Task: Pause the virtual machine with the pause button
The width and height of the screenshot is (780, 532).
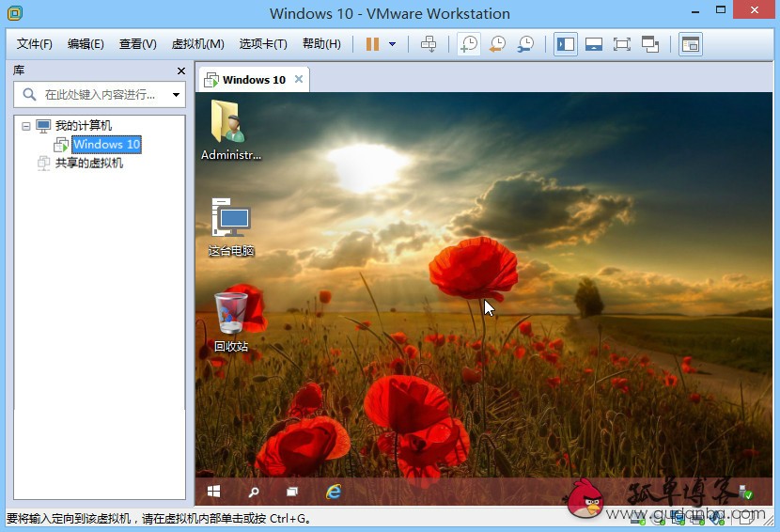Action: click(372, 44)
